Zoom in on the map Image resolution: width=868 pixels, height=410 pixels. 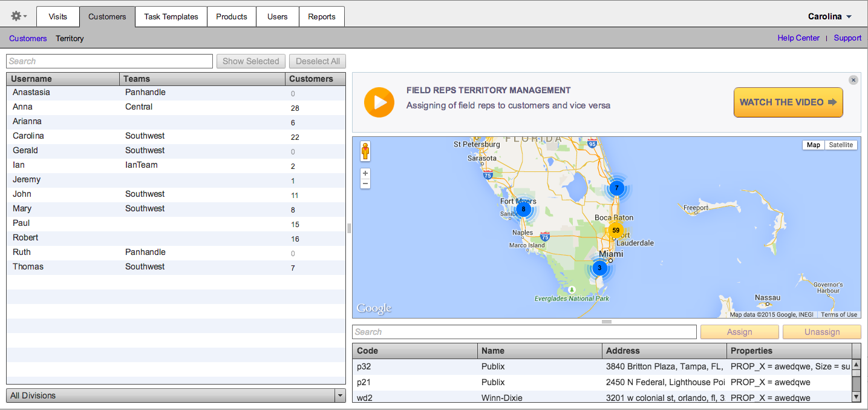click(x=365, y=173)
